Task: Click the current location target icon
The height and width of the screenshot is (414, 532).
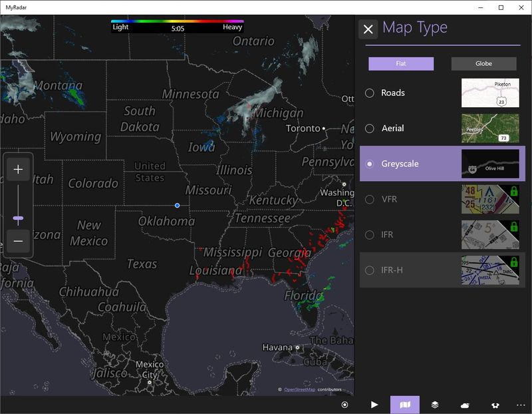Action: [344, 403]
